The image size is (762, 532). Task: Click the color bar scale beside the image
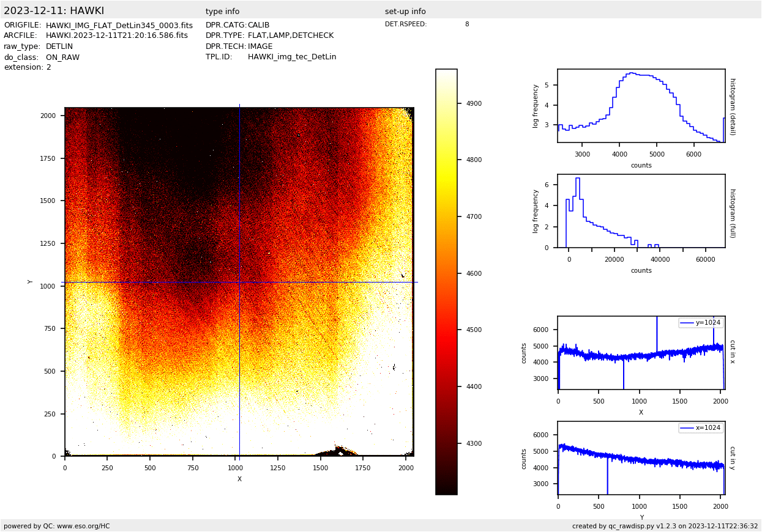coord(446,281)
